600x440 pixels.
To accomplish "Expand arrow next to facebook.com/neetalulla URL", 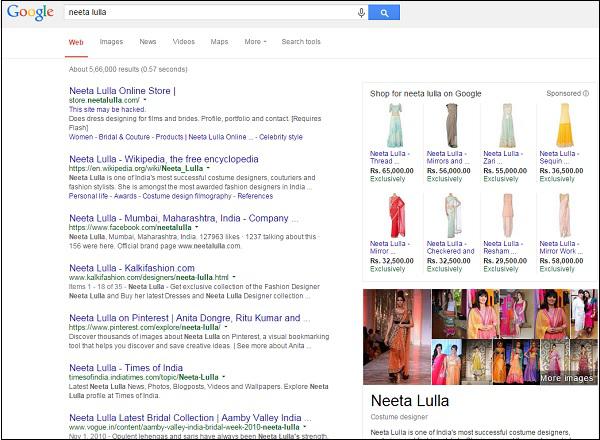I will coord(197,227).
